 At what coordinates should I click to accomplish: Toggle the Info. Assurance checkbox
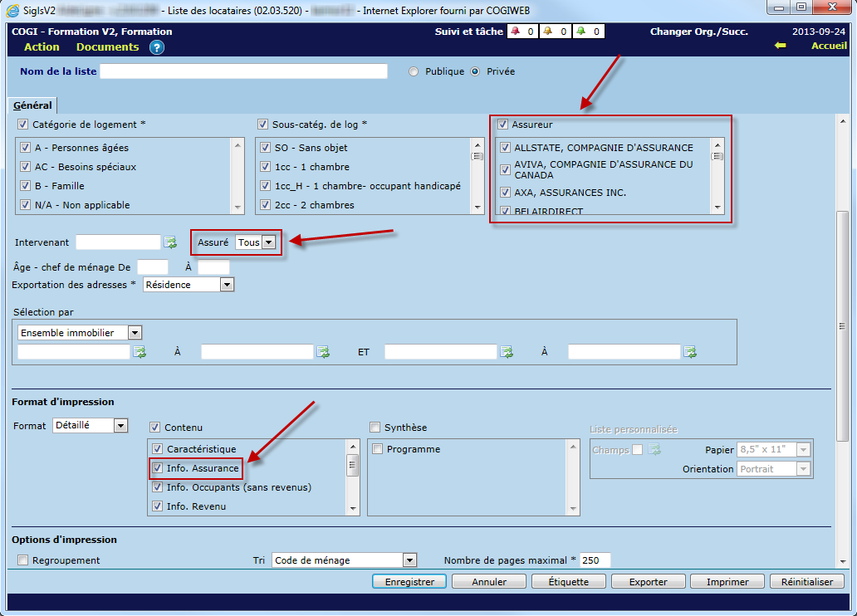pyautogui.click(x=158, y=468)
